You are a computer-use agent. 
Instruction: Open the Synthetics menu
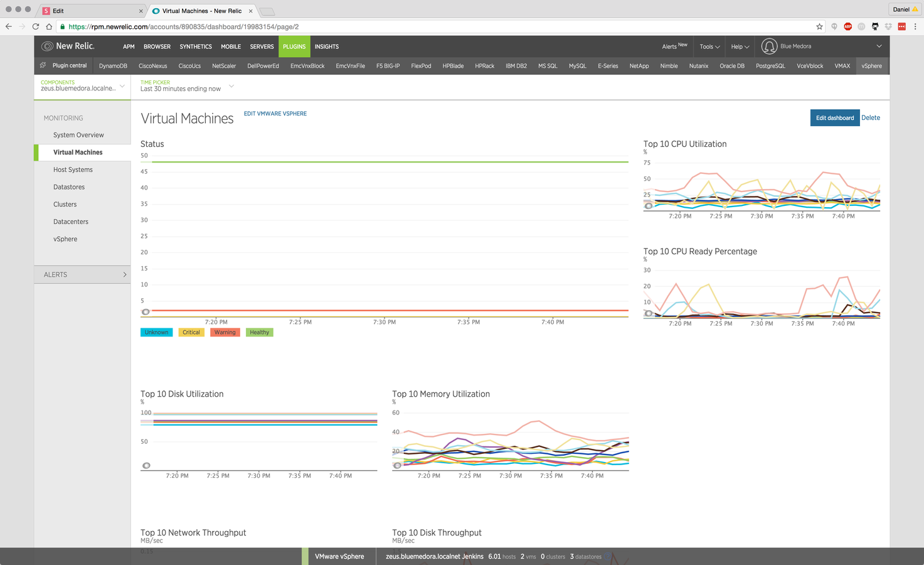pos(196,46)
